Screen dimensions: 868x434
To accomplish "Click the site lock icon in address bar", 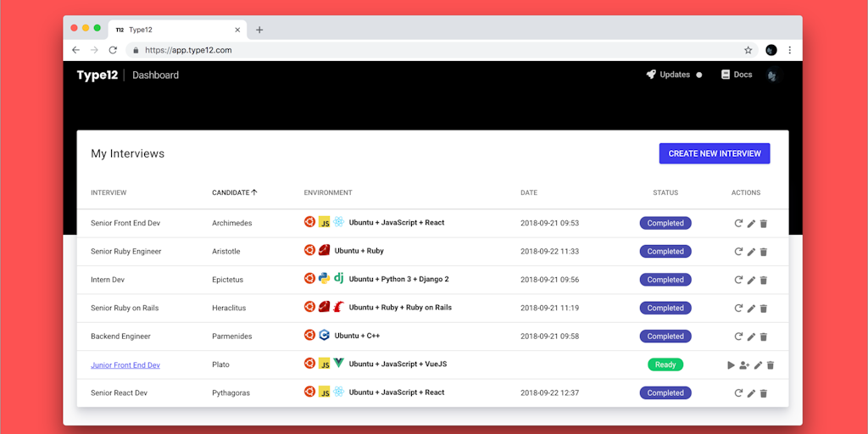I will [136, 50].
